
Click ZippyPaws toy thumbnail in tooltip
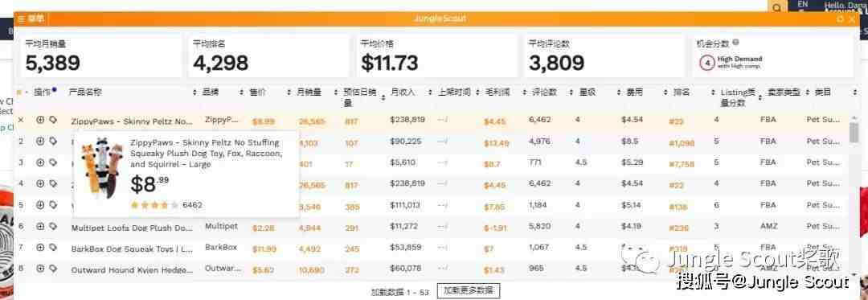[x=102, y=169]
